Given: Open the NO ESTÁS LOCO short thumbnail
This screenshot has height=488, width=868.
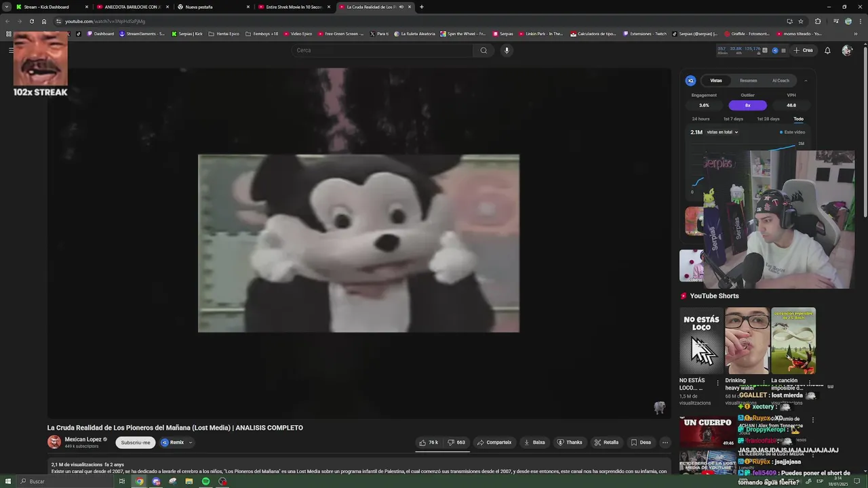Looking at the screenshot, I should [701, 341].
